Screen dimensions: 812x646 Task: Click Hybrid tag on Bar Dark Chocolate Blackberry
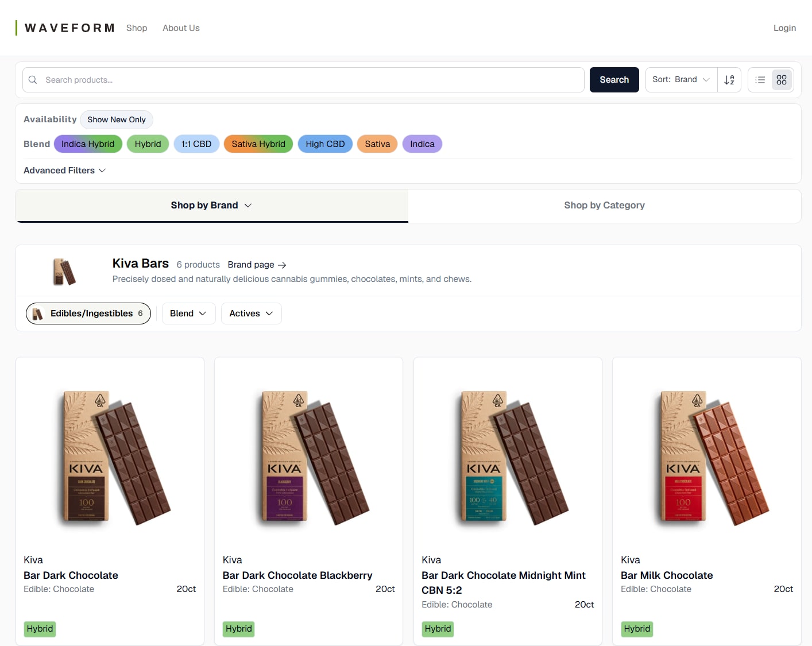point(239,629)
